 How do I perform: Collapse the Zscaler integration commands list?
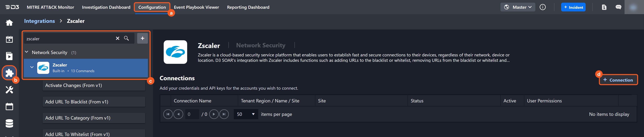32,67
